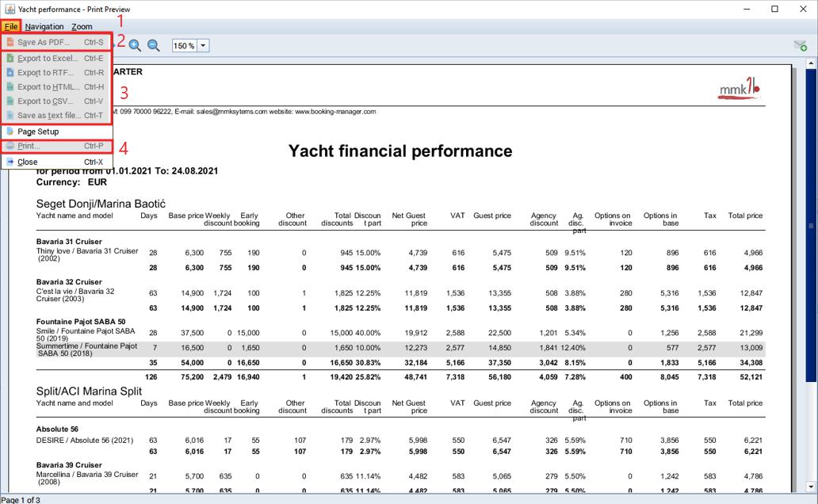The height and width of the screenshot is (504, 818).
Task: Click the base price value 37,500
Action: (193, 332)
